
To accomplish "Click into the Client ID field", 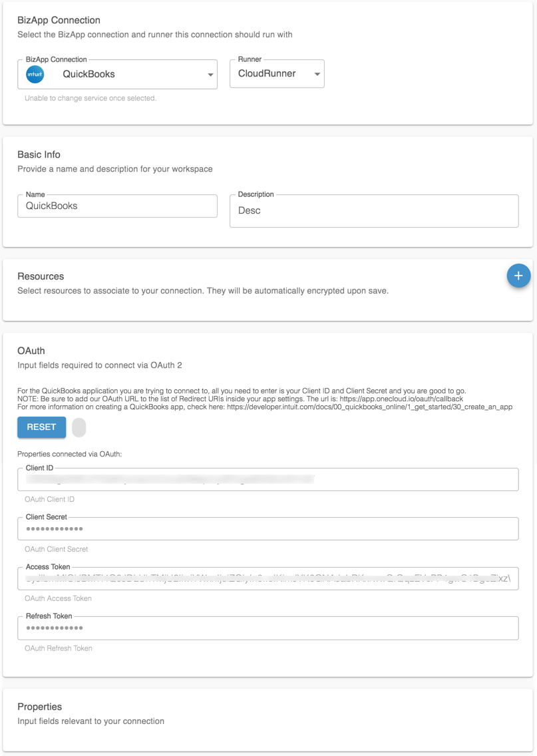I will (268, 479).
